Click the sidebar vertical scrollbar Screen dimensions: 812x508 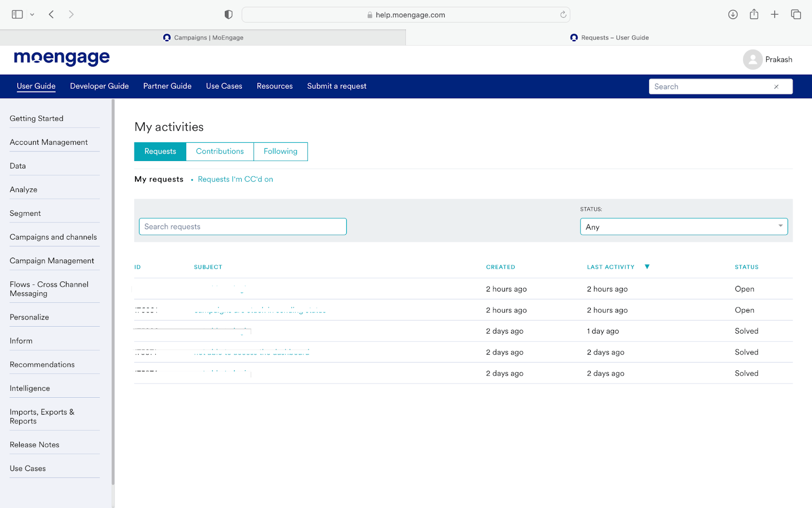(113, 292)
